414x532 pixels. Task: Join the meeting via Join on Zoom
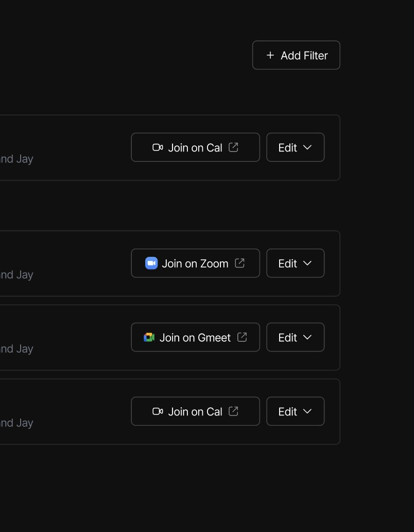(x=195, y=263)
